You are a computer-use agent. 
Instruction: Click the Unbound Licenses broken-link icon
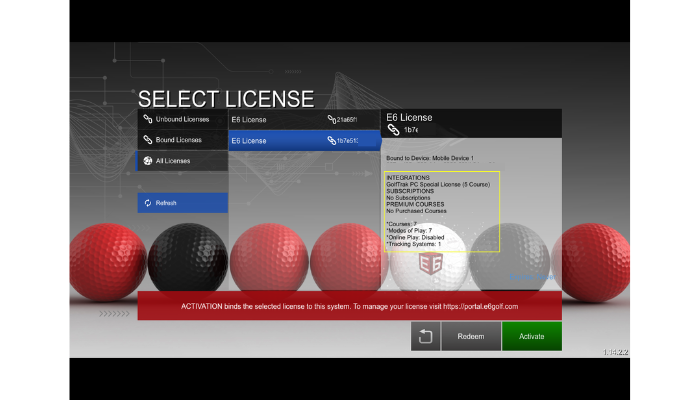click(x=147, y=119)
